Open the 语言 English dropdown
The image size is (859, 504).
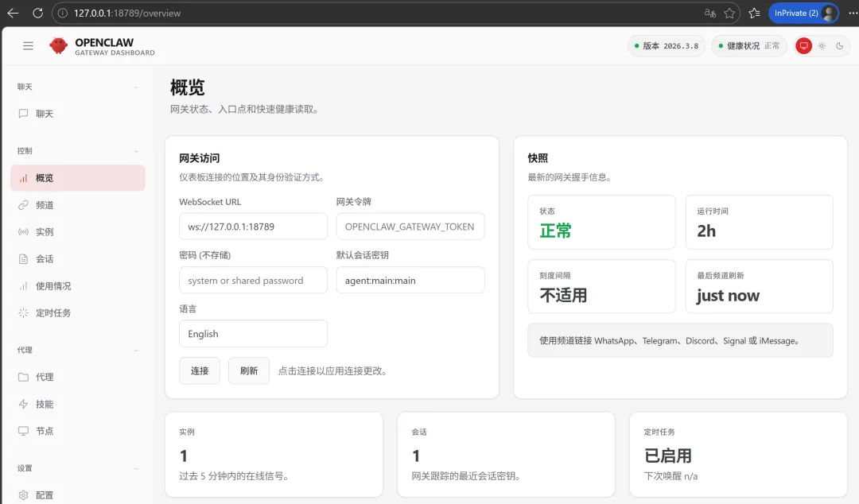coord(253,334)
